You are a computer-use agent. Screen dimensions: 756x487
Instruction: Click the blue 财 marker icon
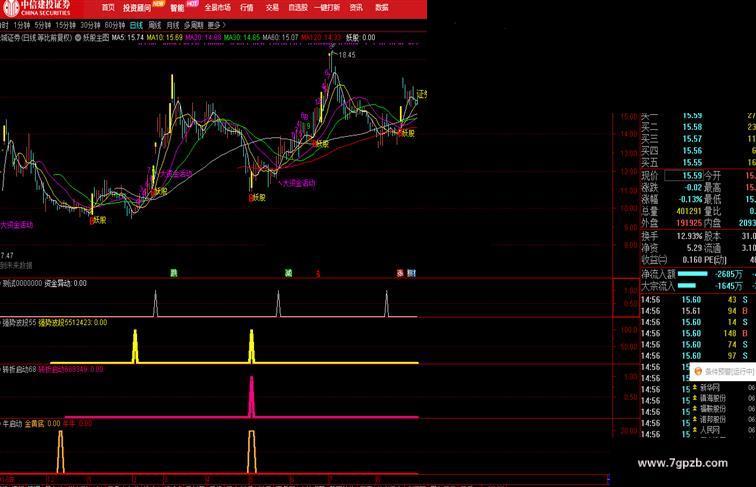[x=411, y=273]
